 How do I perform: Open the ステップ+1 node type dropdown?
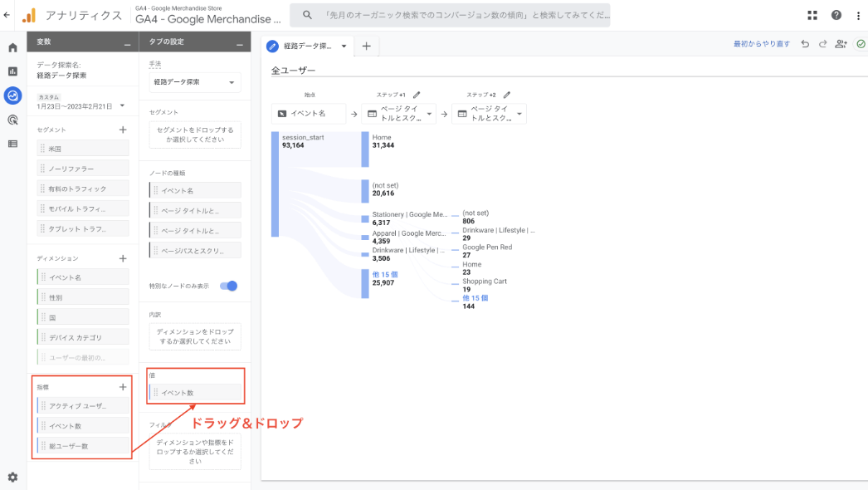click(429, 114)
